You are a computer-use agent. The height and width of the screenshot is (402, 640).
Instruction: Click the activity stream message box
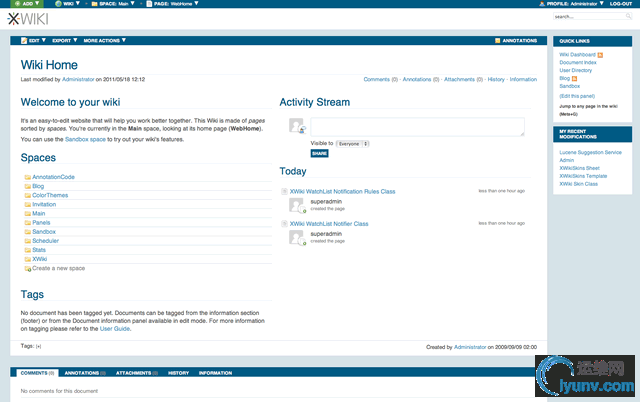(x=417, y=127)
